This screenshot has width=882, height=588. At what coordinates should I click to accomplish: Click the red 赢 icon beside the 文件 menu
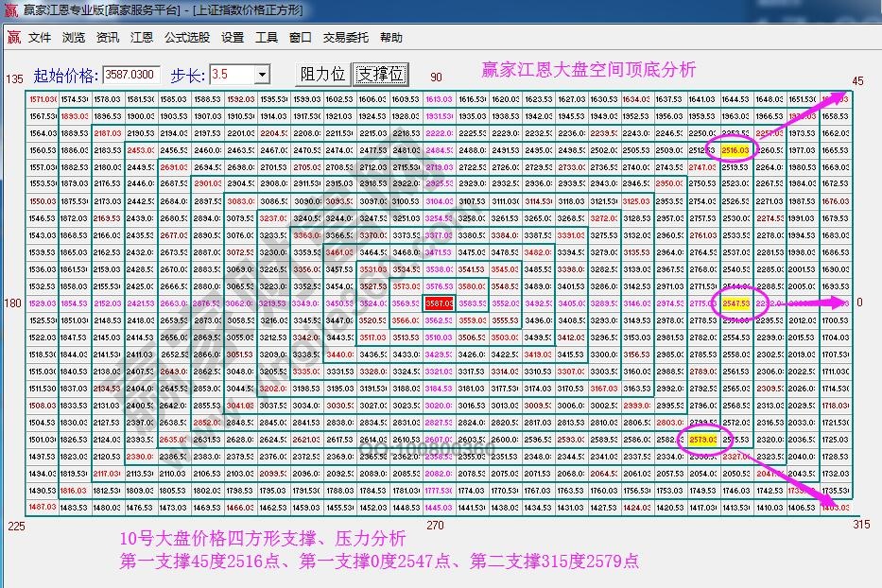coord(12,38)
